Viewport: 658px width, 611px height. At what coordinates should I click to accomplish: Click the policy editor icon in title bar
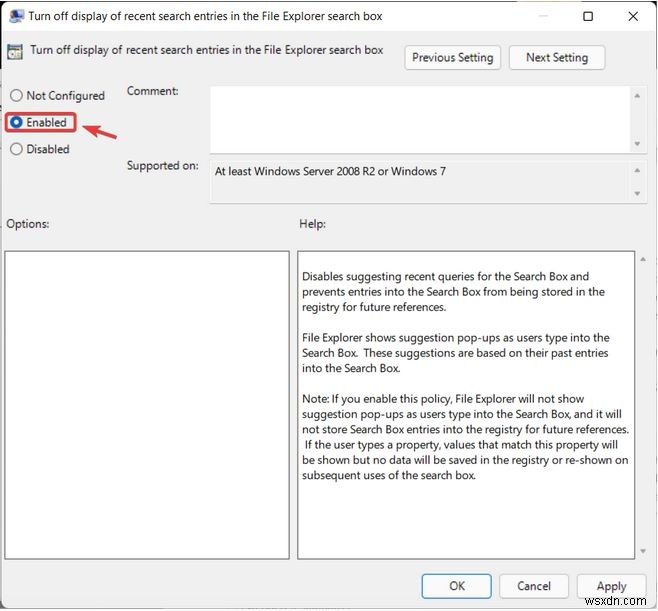[15, 16]
